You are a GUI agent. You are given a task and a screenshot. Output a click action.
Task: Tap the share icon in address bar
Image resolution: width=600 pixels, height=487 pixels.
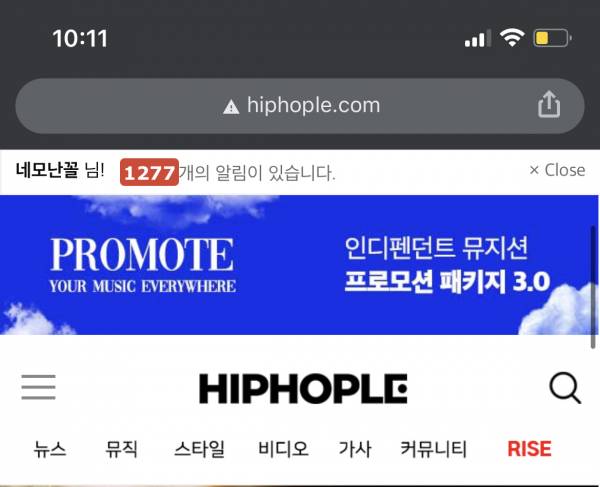click(x=549, y=104)
